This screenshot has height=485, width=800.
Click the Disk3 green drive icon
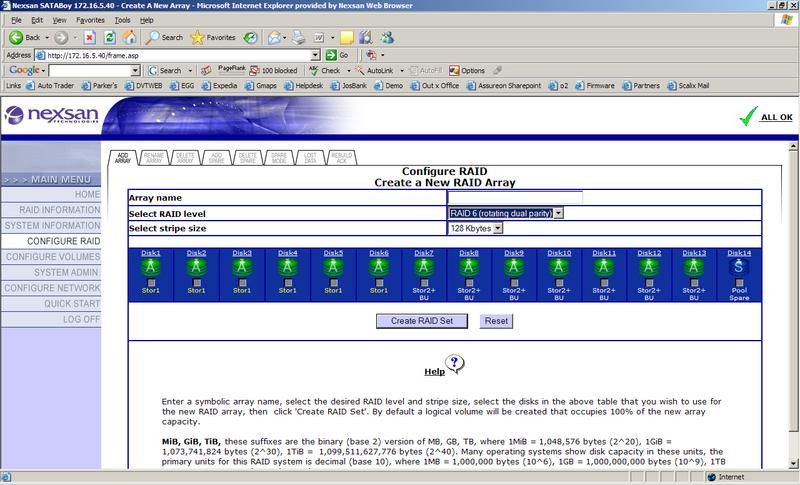pyautogui.click(x=242, y=267)
